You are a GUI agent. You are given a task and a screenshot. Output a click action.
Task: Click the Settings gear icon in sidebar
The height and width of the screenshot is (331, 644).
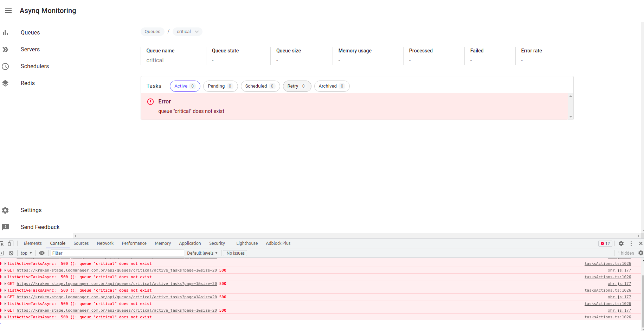click(5, 210)
